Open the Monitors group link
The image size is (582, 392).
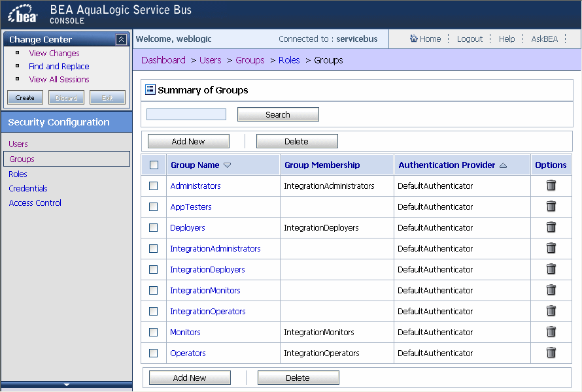pos(185,333)
